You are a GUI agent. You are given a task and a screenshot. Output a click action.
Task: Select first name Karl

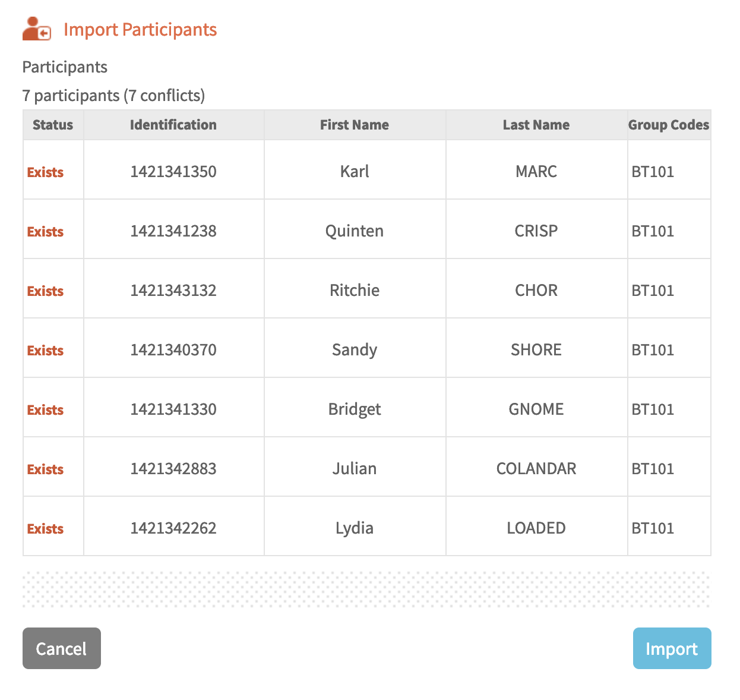point(355,172)
